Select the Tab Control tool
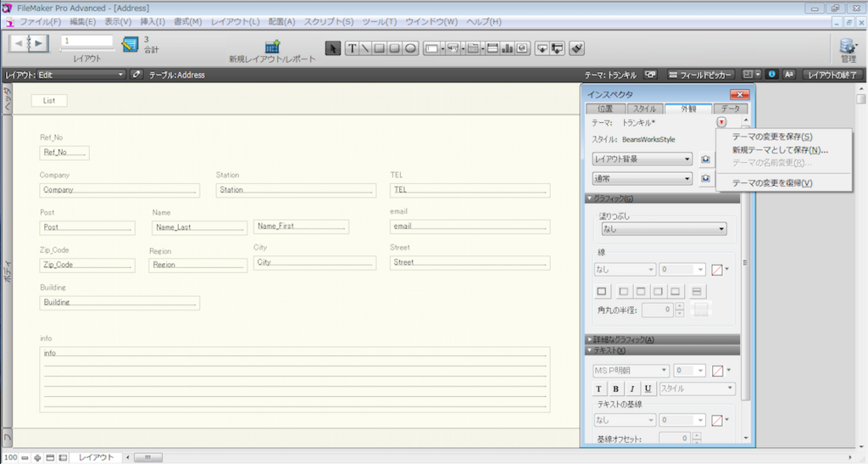 (x=473, y=48)
